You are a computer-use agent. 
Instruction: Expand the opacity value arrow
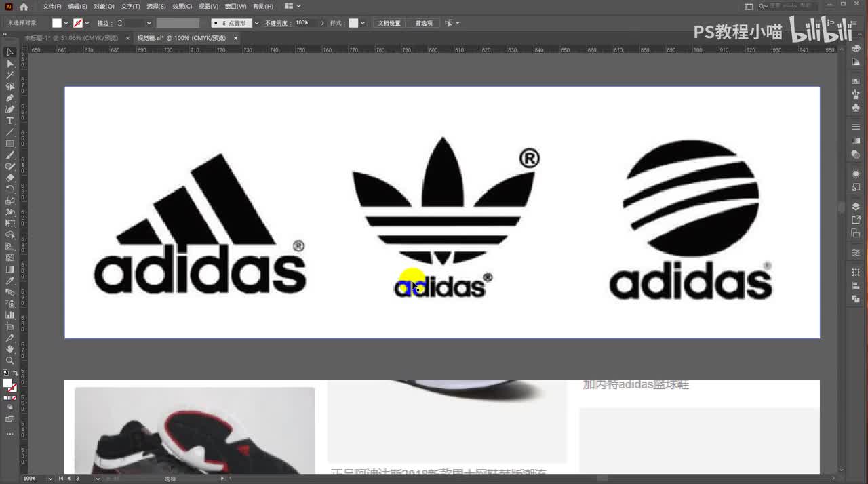pos(323,23)
